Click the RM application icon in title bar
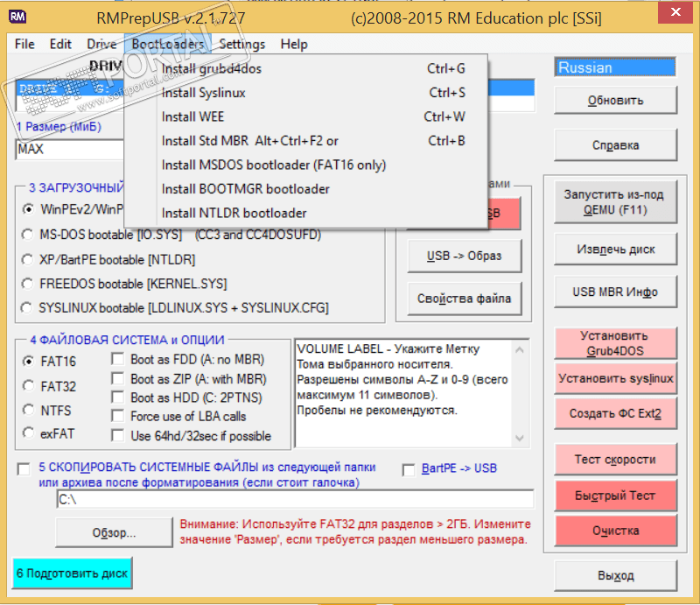 (17, 17)
